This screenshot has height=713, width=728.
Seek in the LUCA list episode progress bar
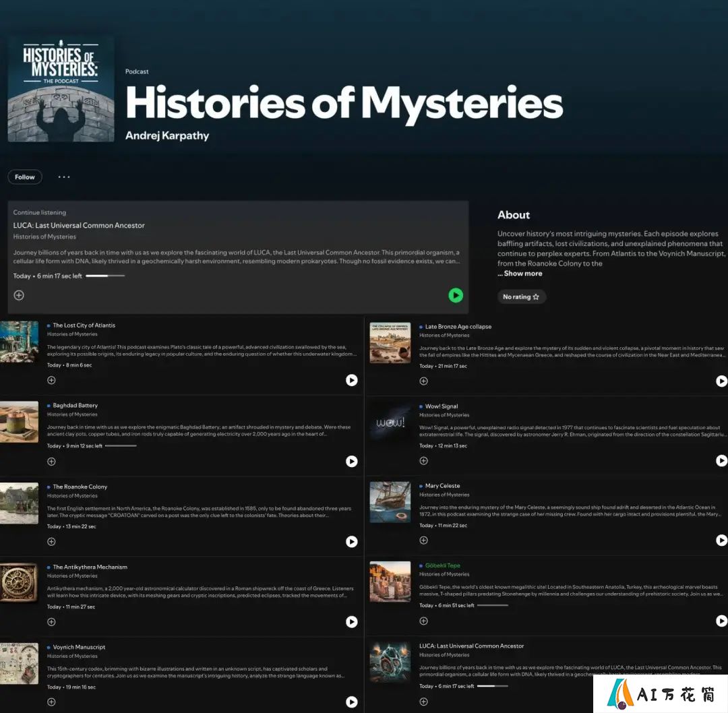click(493, 686)
